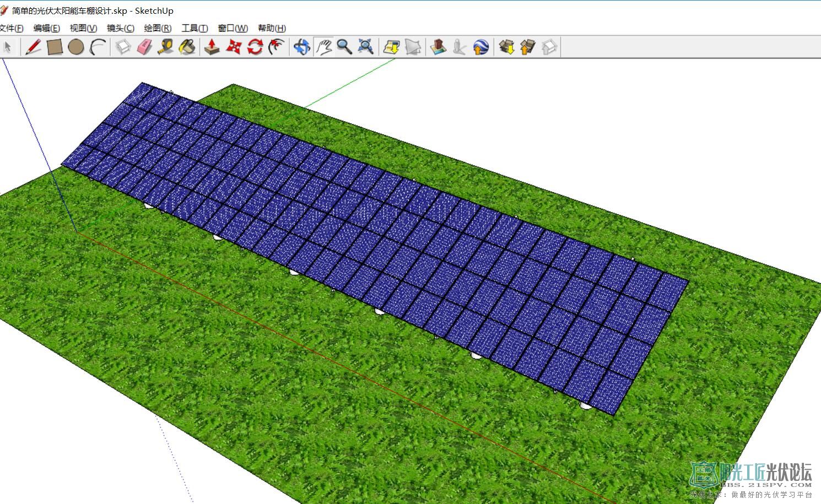Click the Zoom Extents icon
The width and height of the screenshot is (821, 504).
366,47
